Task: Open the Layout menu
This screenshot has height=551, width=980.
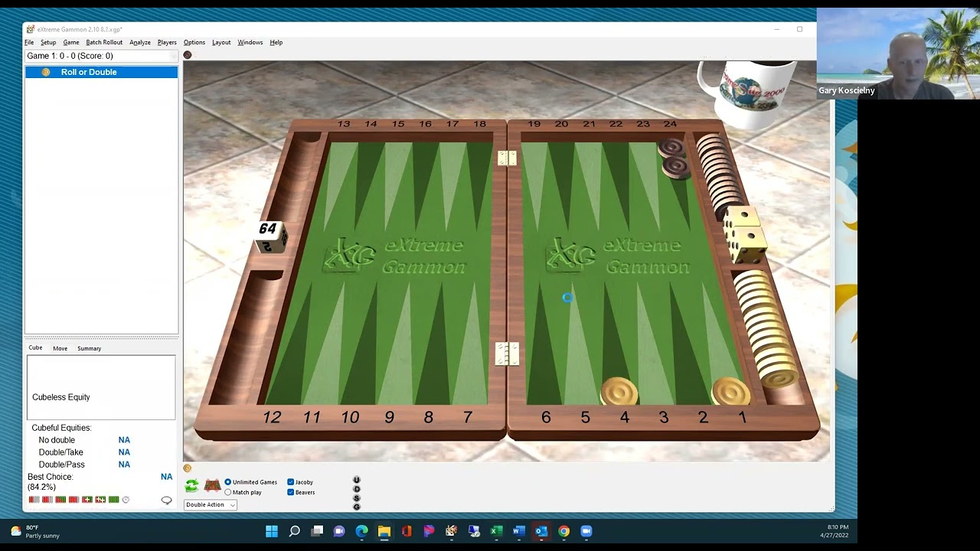Action: 221,42
